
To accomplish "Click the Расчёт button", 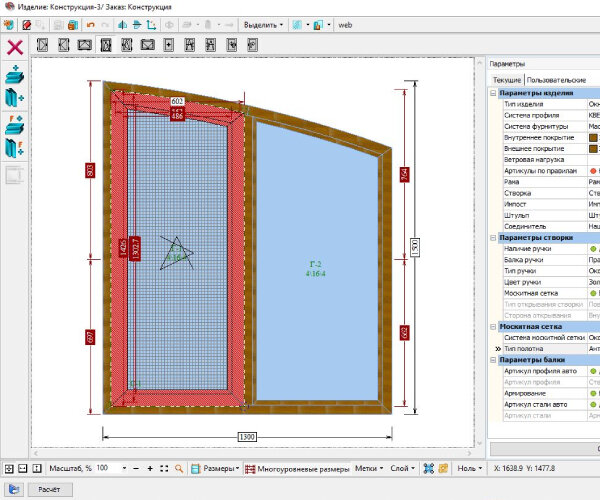I will 50,489.
